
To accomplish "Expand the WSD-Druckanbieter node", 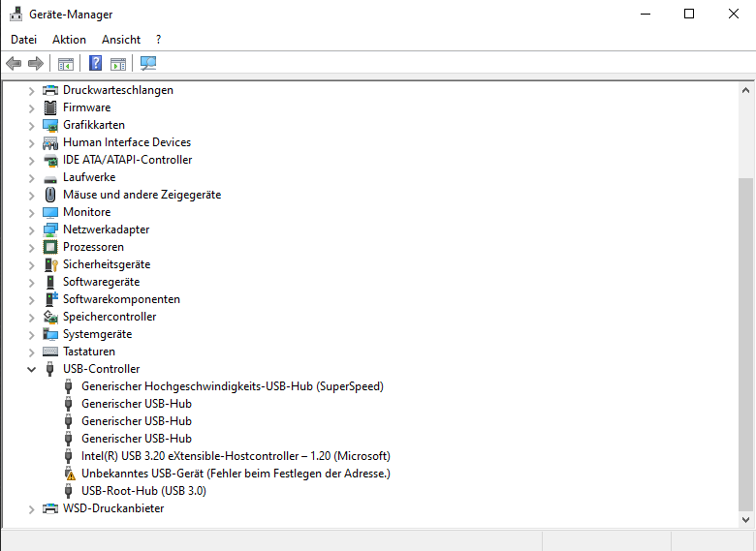I will point(31,508).
